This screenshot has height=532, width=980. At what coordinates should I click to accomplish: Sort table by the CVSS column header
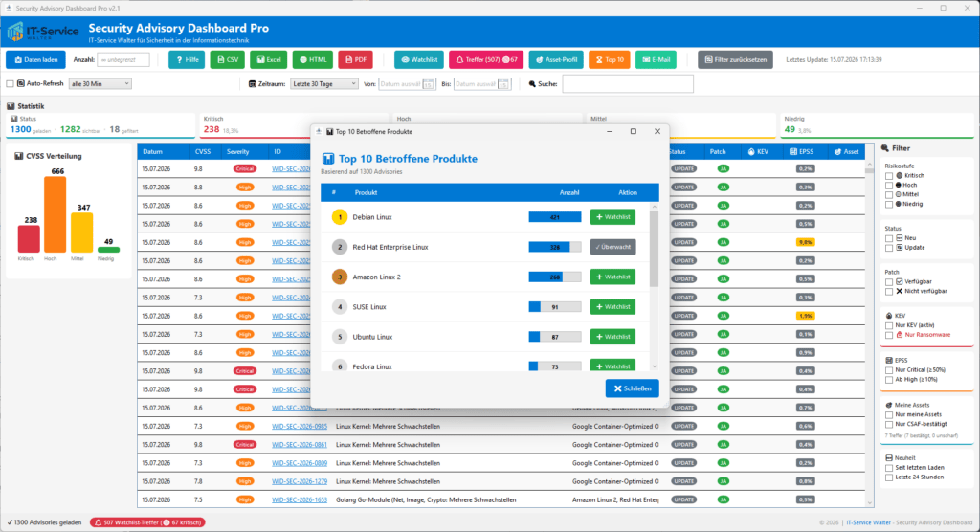tap(203, 152)
